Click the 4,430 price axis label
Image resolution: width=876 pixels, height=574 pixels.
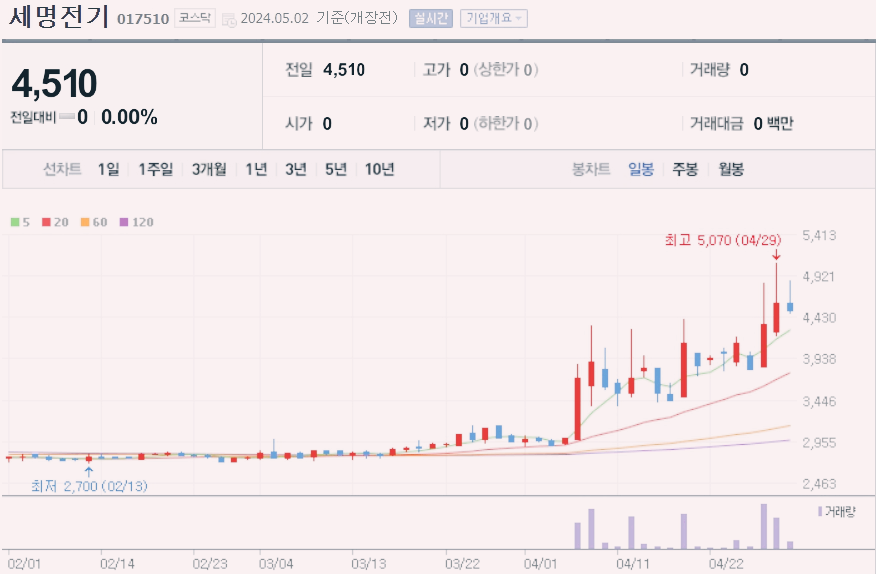820,318
